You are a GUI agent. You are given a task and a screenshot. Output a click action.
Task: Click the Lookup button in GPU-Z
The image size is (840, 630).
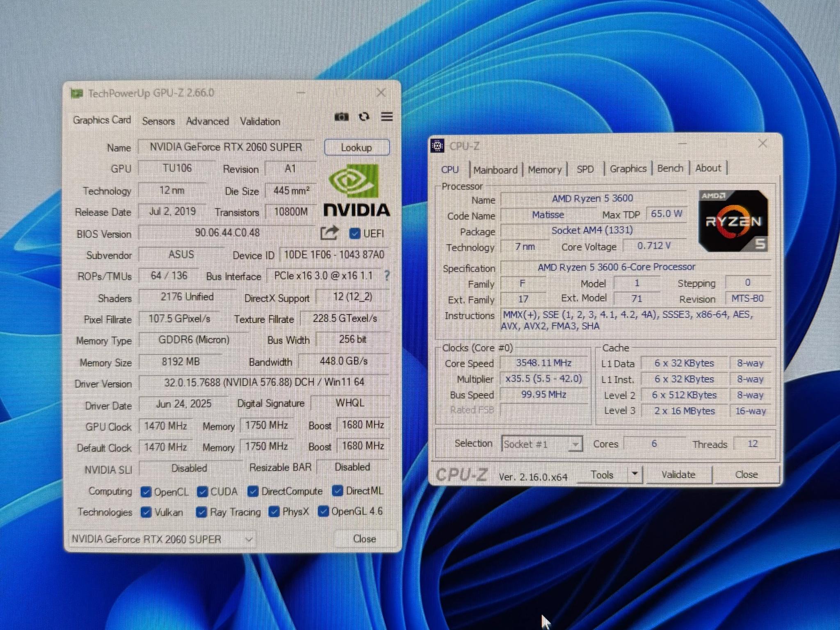coord(356,147)
